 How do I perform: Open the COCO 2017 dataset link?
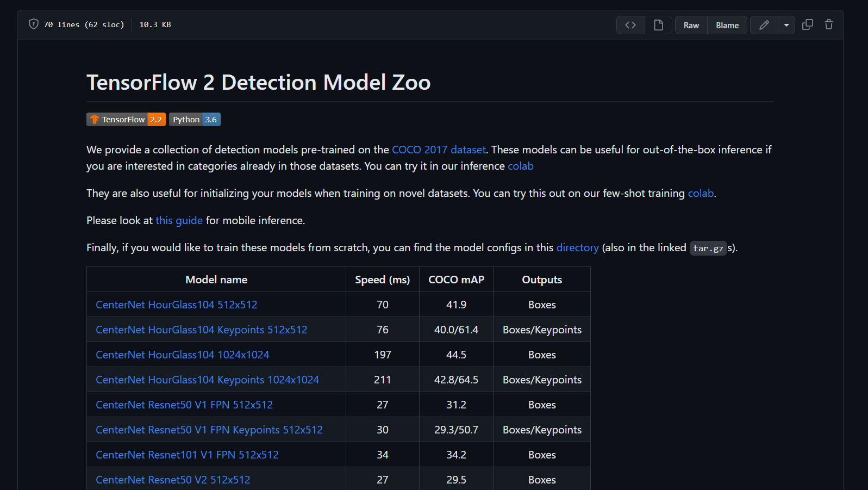tap(439, 150)
